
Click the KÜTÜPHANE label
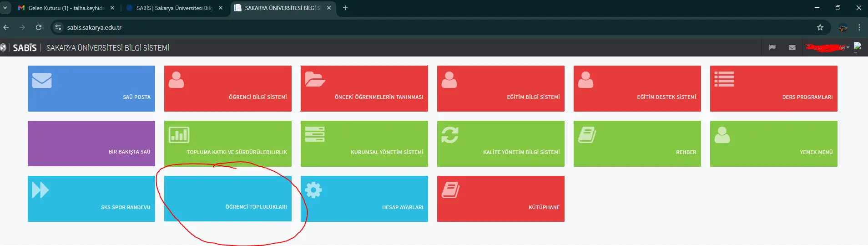tap(544, 207)
